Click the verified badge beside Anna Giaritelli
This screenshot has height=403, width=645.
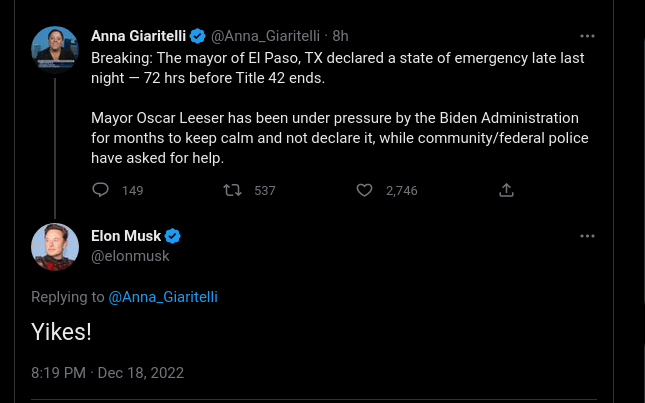pos(198,36)
